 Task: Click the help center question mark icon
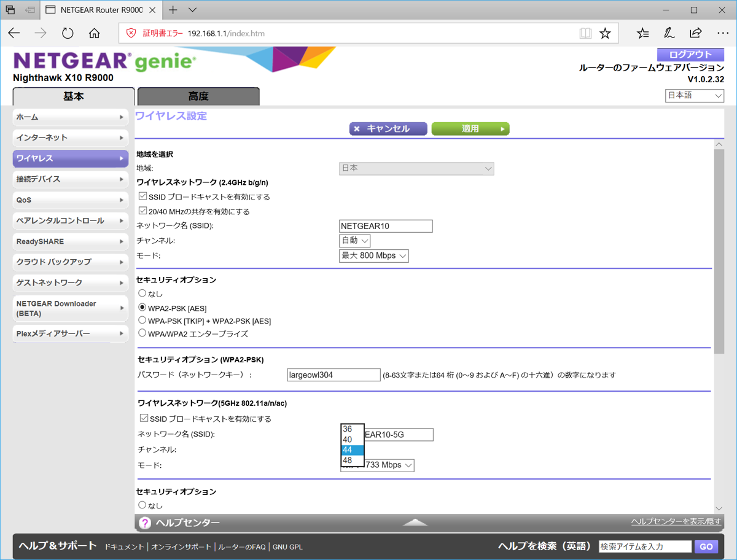click(145, 523)
